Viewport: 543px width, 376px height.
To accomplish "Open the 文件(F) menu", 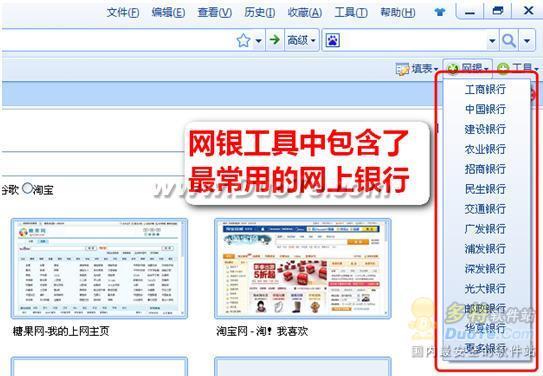I will tap(123, 12).
